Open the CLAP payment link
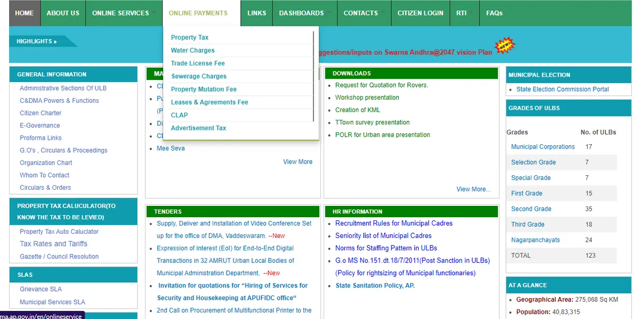The width and height of the screenshot is (644, 319). pos(179,115)
